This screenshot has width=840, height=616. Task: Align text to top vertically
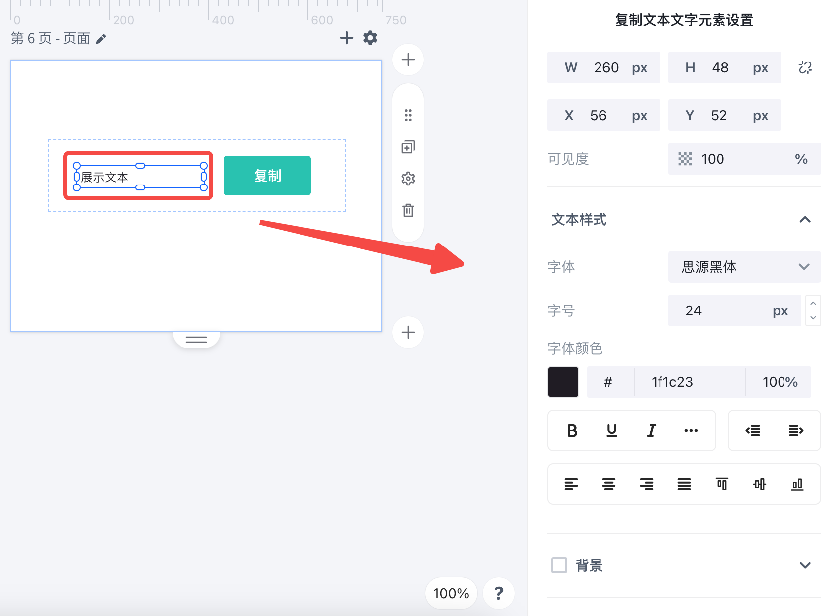tap(722, 484)
